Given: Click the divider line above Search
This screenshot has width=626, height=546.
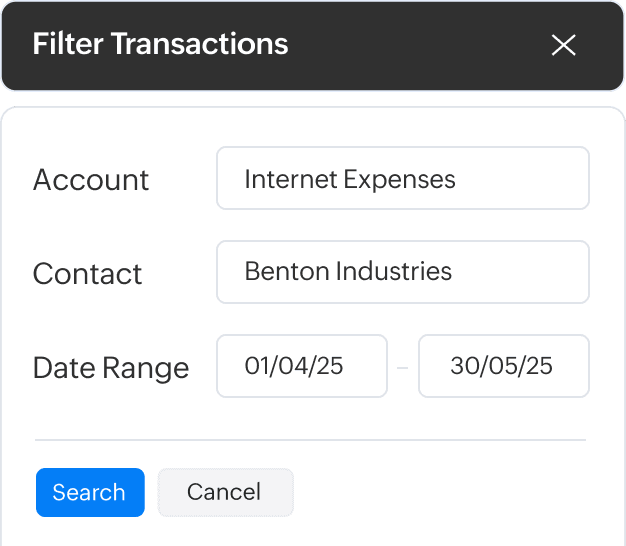Looking at the screenshot, I should tap(310, 439).
